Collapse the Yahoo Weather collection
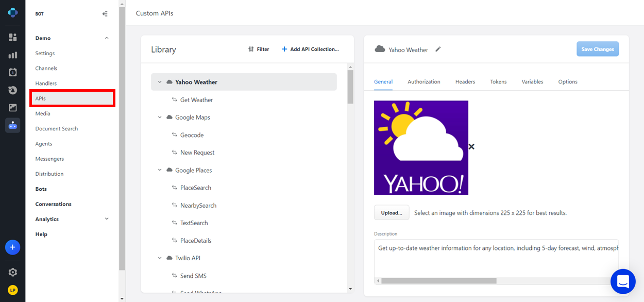 tap(160, 82)
